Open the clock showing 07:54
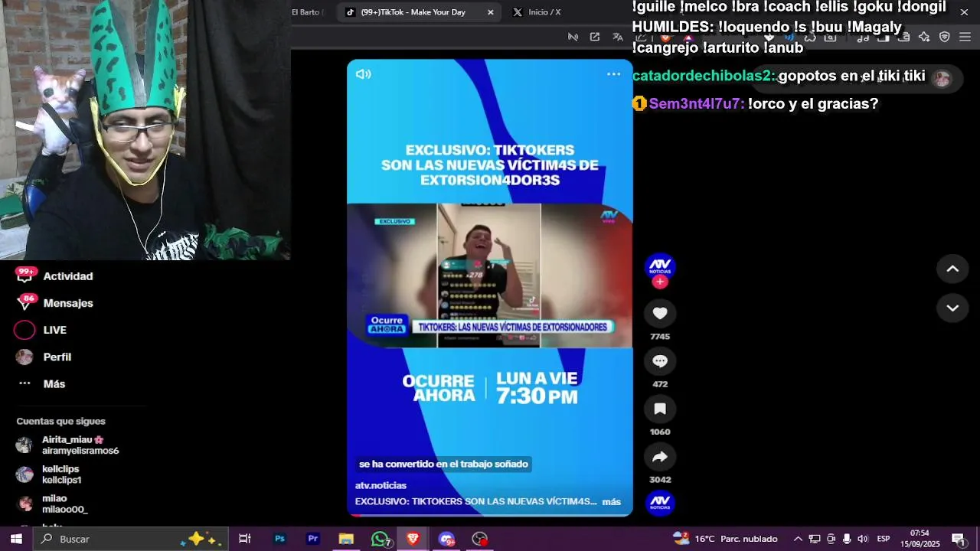The height and width of the screenshot is (551, 980). click(920, 539)
